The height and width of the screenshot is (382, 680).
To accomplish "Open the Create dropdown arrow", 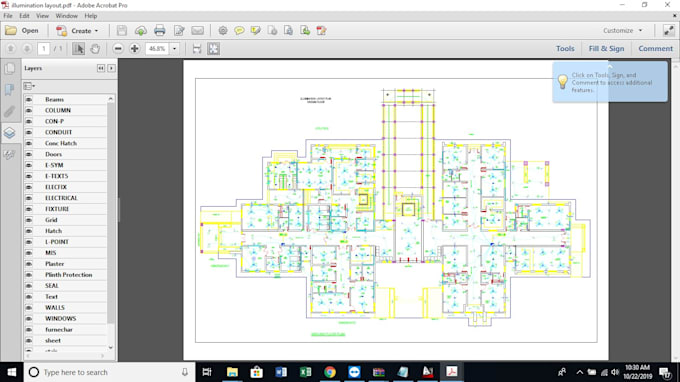I will click(96, 31).
